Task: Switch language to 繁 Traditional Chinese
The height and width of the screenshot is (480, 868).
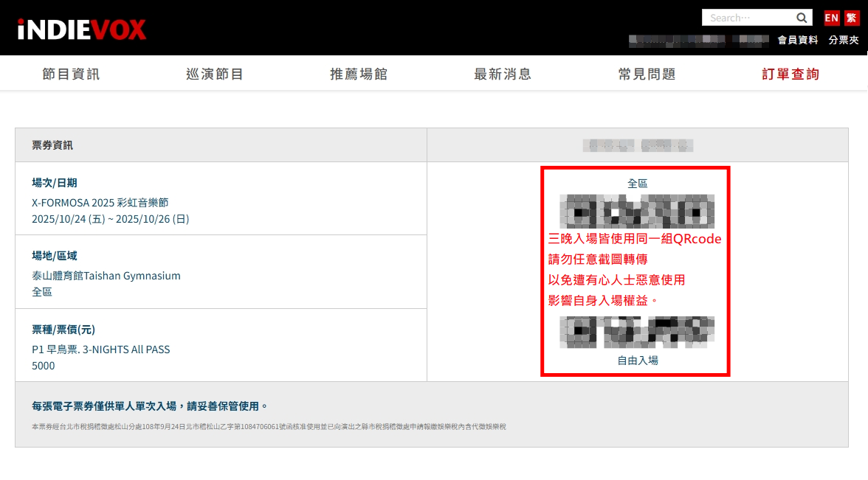Action: coord(852,18)
